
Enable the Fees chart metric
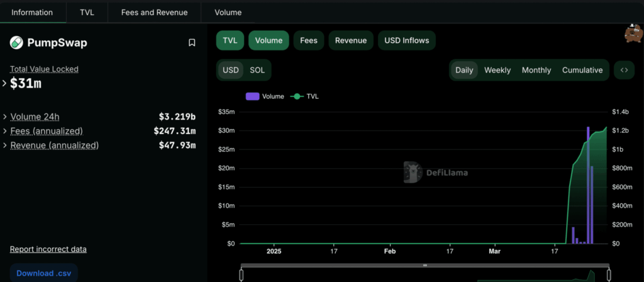[308, 40]
